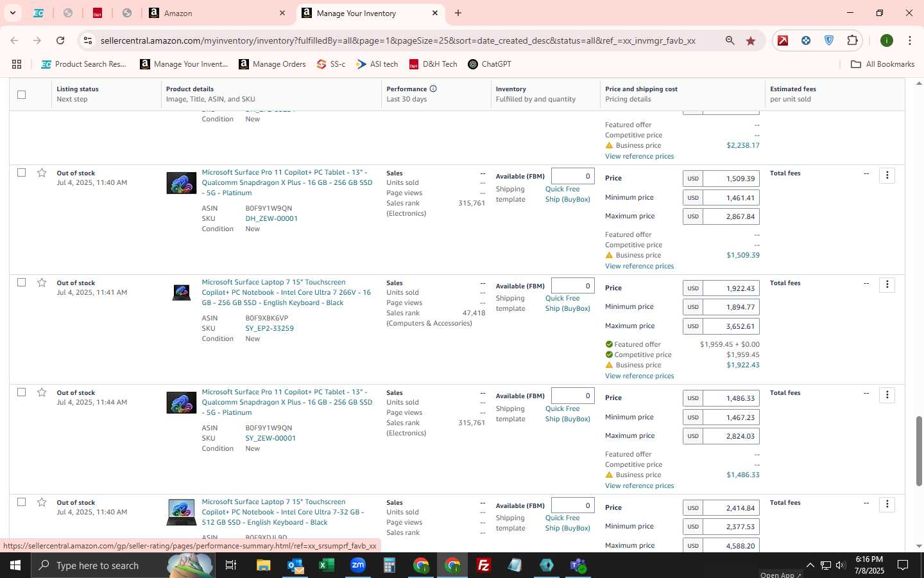The height and width of the screenshot is (578, 924).
Task: Open the Product Search Res... bookmark
Action: point(83,64)
